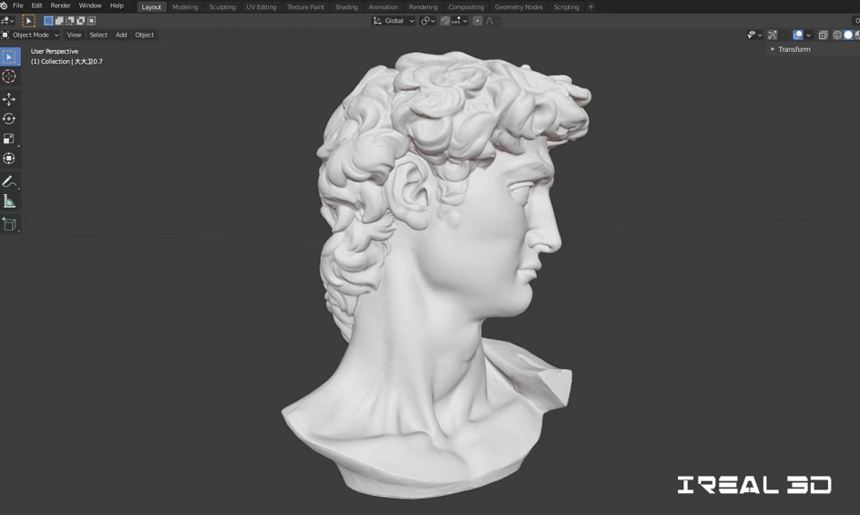Image resolution: width=860 pixels, height=515 pixels.
Task: Open the Edit menu
Action: coord(37,5)
